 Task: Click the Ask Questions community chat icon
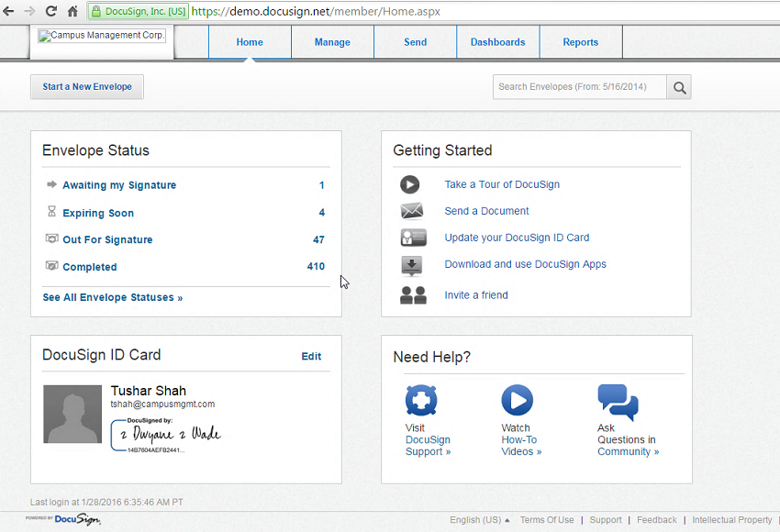tap(617, 400)
